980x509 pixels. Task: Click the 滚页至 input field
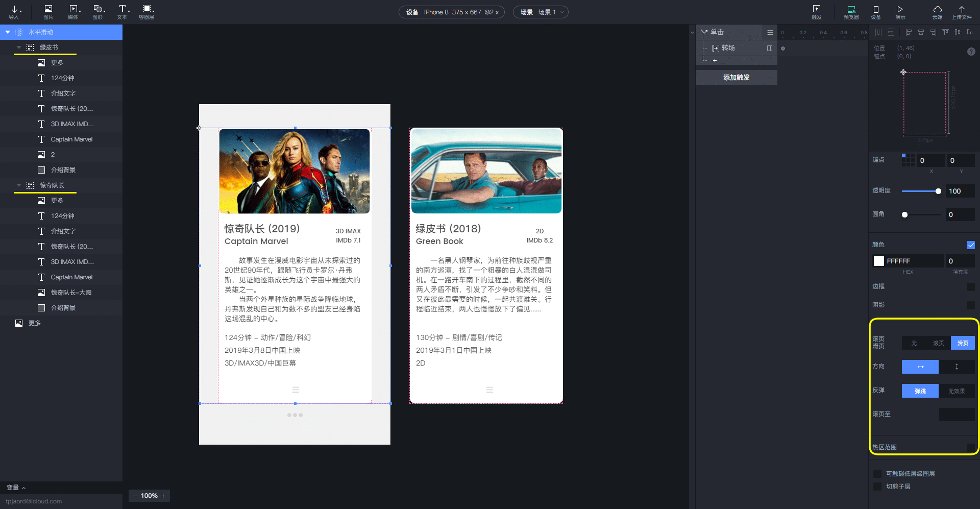point(957,415)
